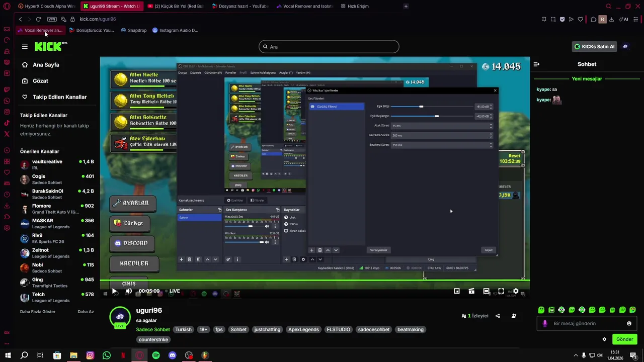The width and height of the screenshot is (644, 362).
Task: Open player settings gear
Action: [516, 291]
